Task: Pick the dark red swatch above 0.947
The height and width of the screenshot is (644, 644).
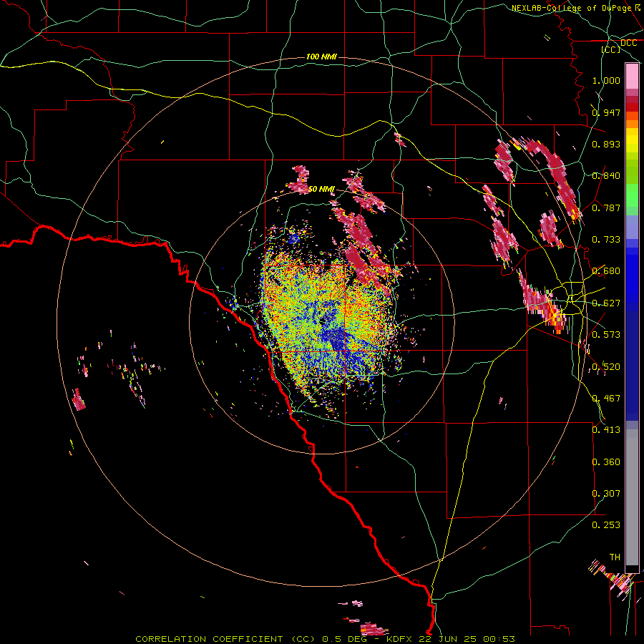Action: pos(632,107)
